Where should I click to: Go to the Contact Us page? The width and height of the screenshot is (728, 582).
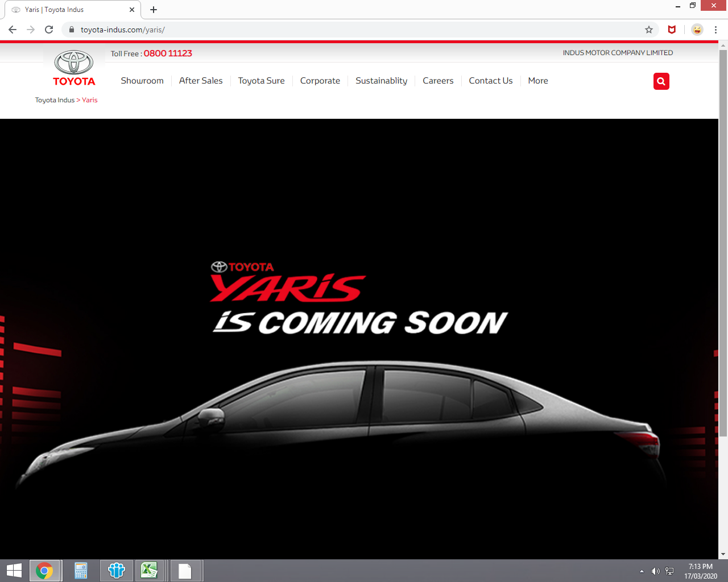click(x=491, y=81)
